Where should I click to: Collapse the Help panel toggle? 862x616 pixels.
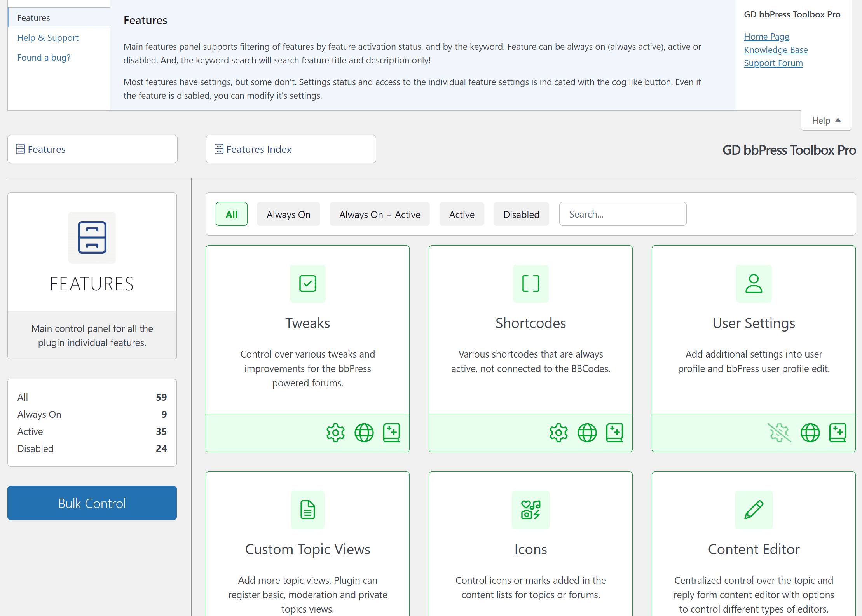pyautogui.click(x=826, y=120)
